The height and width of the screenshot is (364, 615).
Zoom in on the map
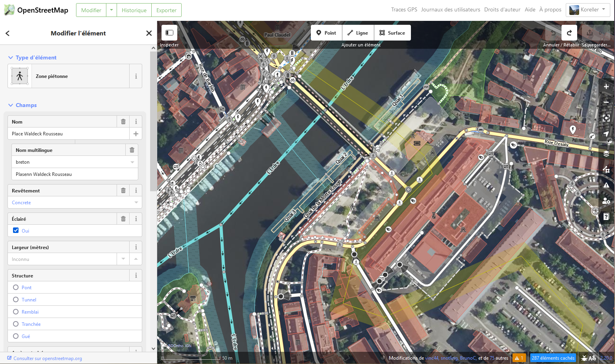coord(606,87)
